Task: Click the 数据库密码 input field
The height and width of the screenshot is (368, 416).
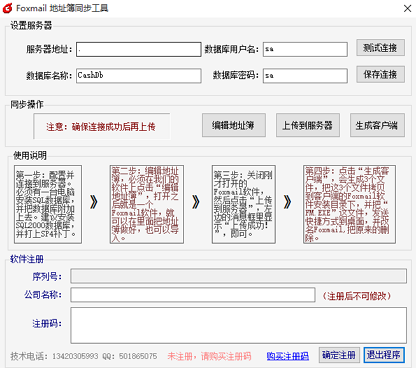Action: point(305,76)
